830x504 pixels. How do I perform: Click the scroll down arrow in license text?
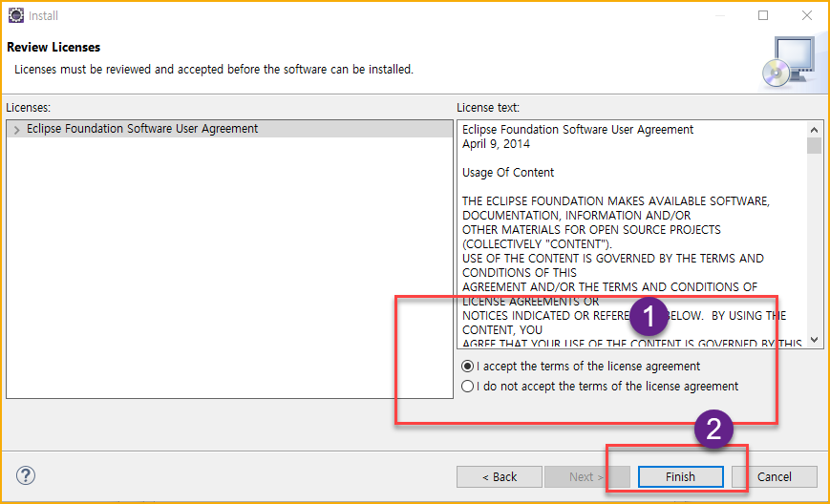[814, 340]
